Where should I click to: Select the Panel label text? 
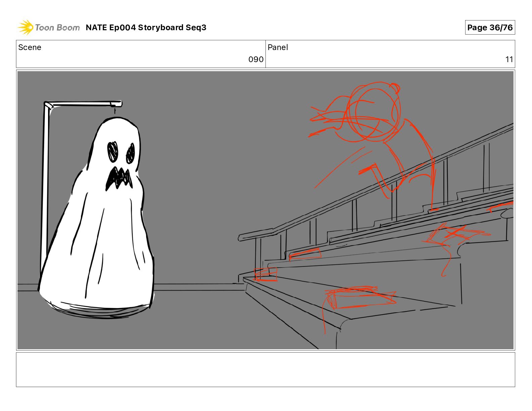(x=278, y=47)
